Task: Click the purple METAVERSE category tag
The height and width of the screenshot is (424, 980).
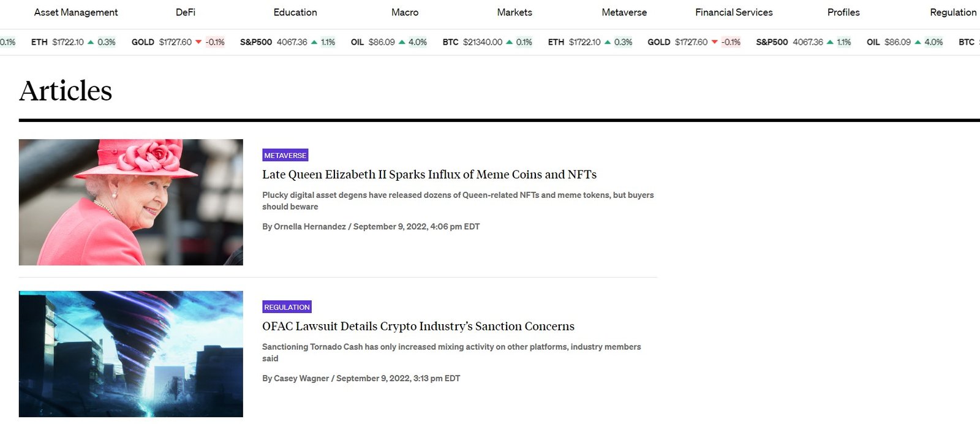Action: pos(285,156)
